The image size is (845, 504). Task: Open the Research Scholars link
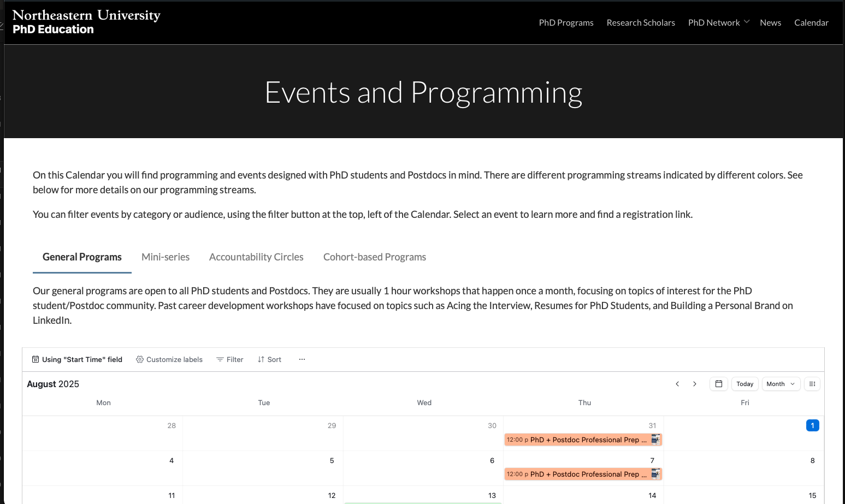[641, 22]
